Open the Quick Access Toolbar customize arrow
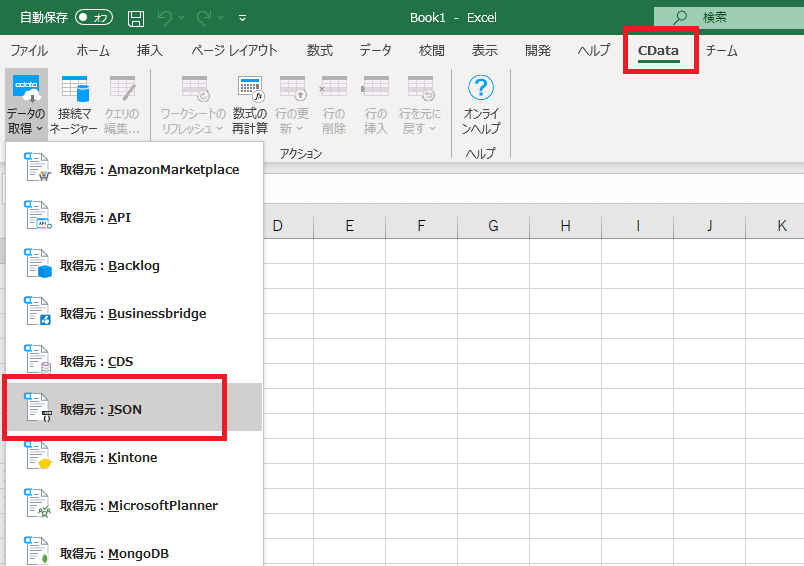The image size is (804, 566). (243, 18)
